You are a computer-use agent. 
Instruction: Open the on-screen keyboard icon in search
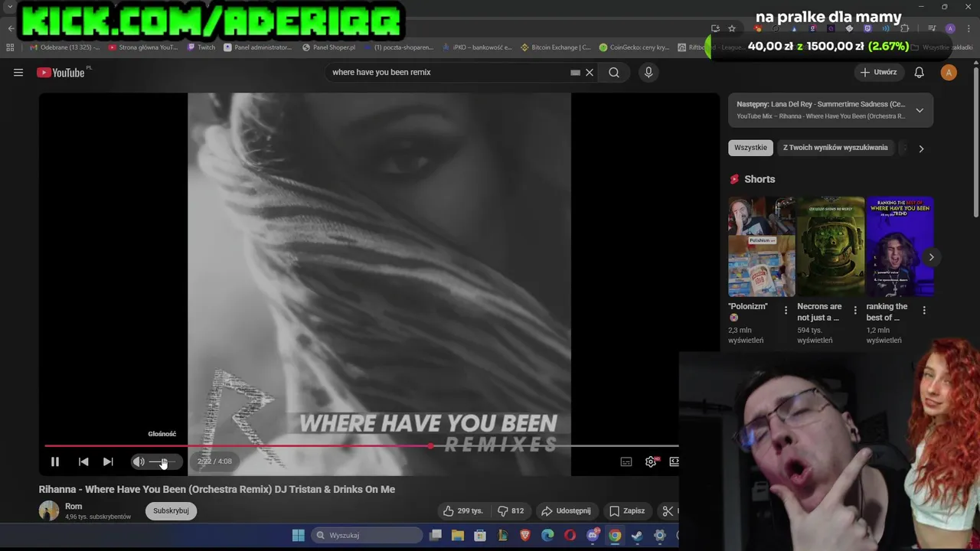[575, 73]
